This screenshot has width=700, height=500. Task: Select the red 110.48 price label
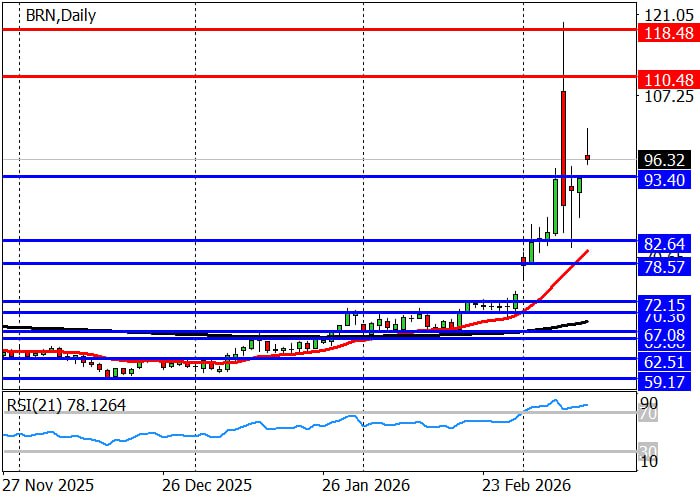pos(667,79)
